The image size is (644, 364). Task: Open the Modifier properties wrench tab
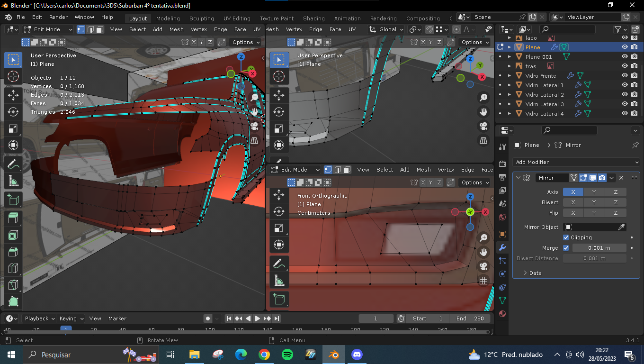click(x=502, y=247)
